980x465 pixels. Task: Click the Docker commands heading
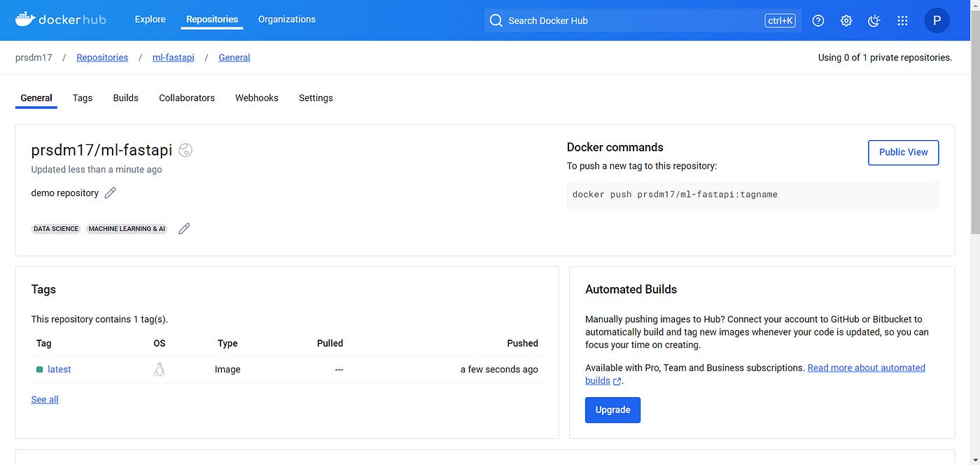[x=615, y=147]
